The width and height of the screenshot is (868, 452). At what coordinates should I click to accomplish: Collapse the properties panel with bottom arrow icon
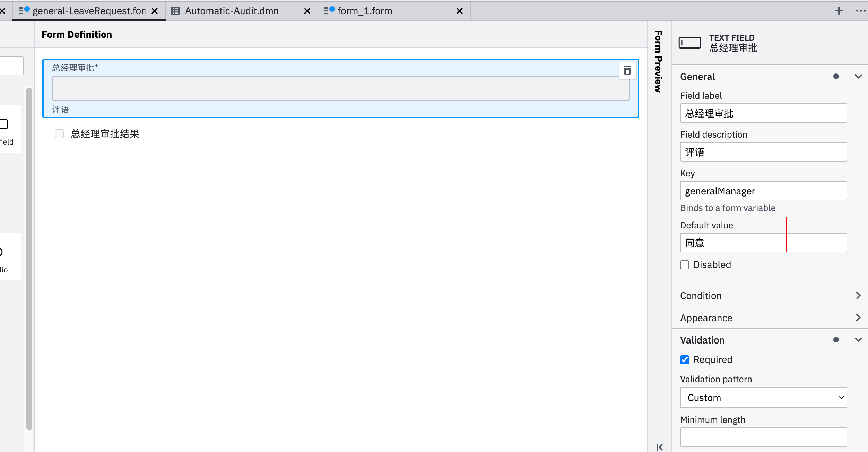[x=659, y=447]
